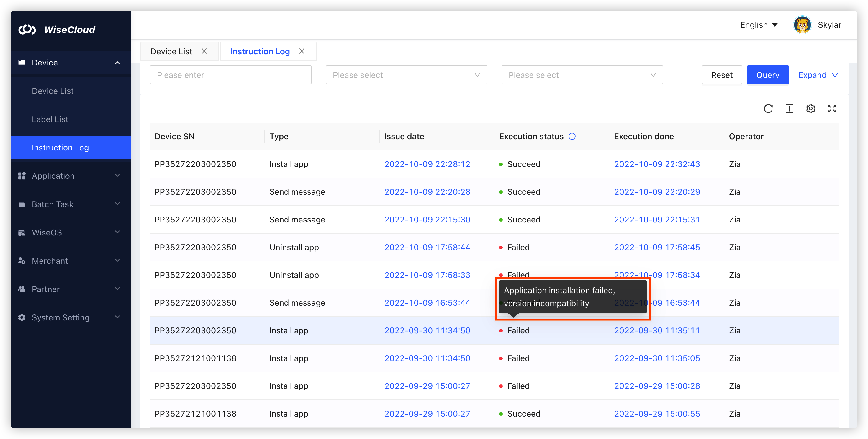Click the Application sidebar icon
The image size is (868, 439).
tap(22, 176)
